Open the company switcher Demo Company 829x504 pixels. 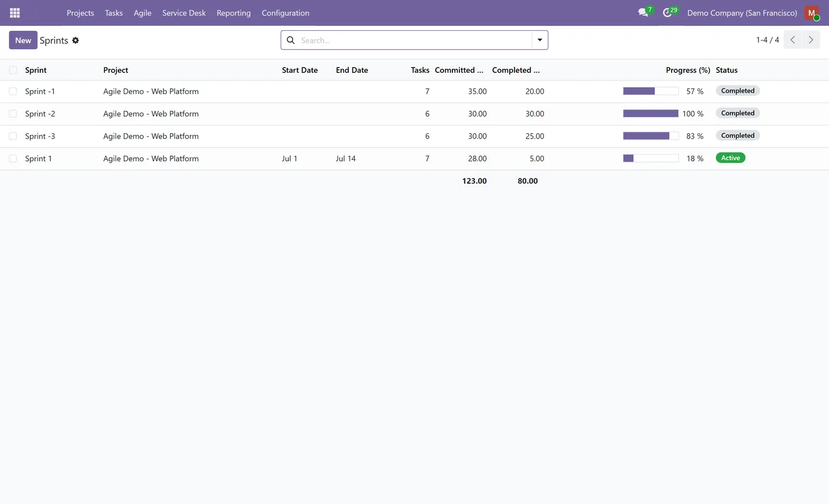742,12
